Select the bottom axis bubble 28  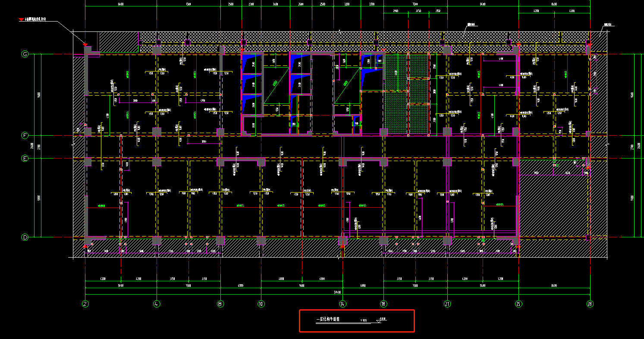click(x=590, y=304)
